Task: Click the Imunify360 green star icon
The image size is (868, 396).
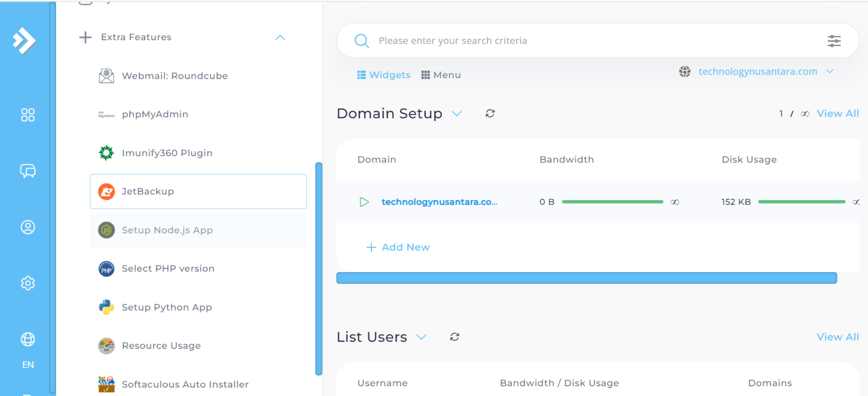Action: click(x=106, y=153)
